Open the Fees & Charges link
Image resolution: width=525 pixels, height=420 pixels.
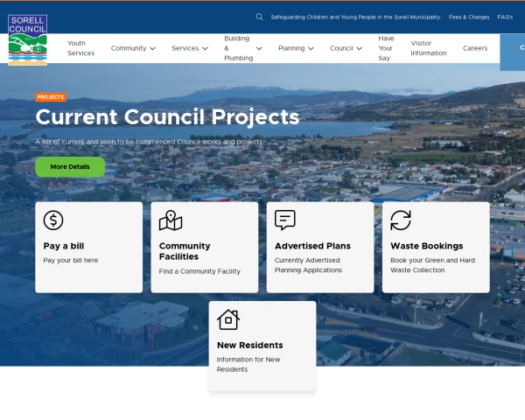(469, 17)
